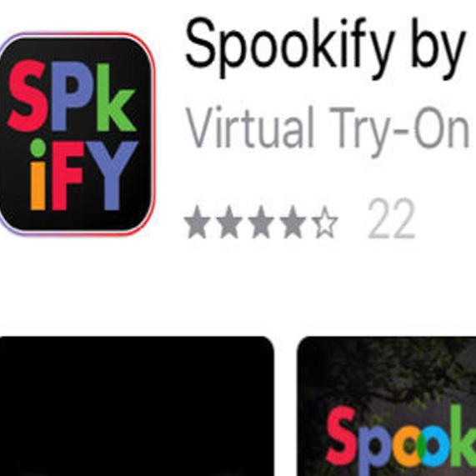Open the 22 ratings count

(x=391, y=218)
